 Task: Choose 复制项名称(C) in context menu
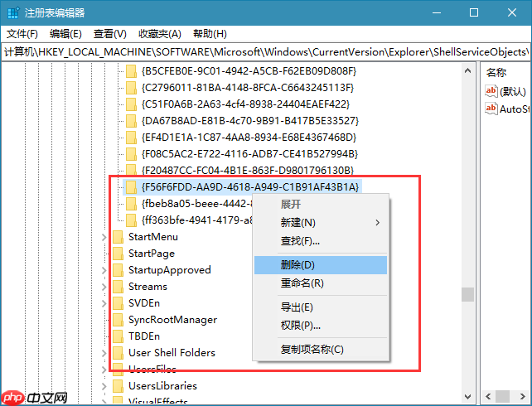pos(321,350)
